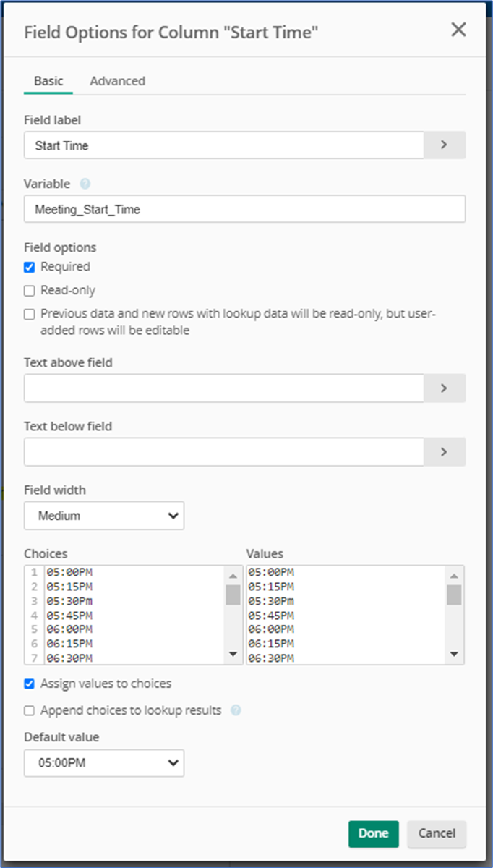The height and width of the screenshot is (868, 493).
Task: Click Choices list scroll down arrow
Action: click(233, 654)
